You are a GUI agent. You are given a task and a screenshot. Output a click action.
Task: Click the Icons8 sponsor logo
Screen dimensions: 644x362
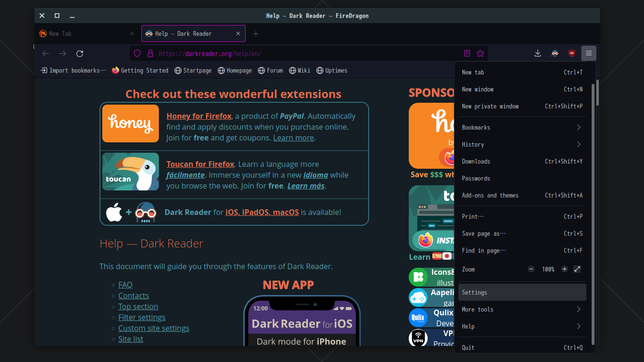418,277
